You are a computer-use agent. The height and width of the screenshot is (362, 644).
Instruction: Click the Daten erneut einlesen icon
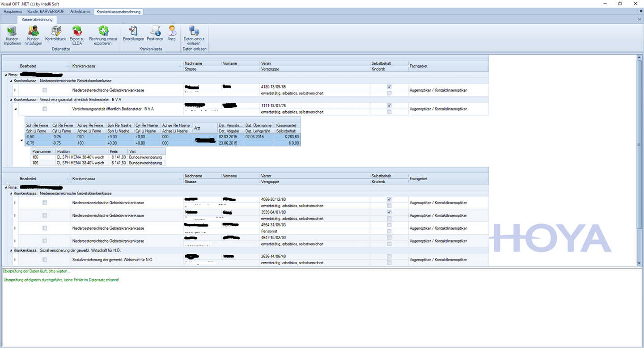coord(194,35)
